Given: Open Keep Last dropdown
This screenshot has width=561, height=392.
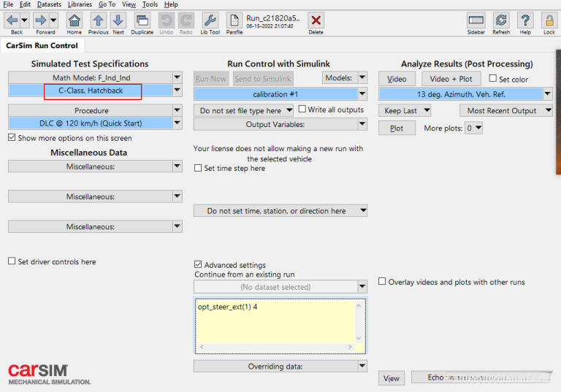Looking at the screenshot, I should tap(405, 110).
